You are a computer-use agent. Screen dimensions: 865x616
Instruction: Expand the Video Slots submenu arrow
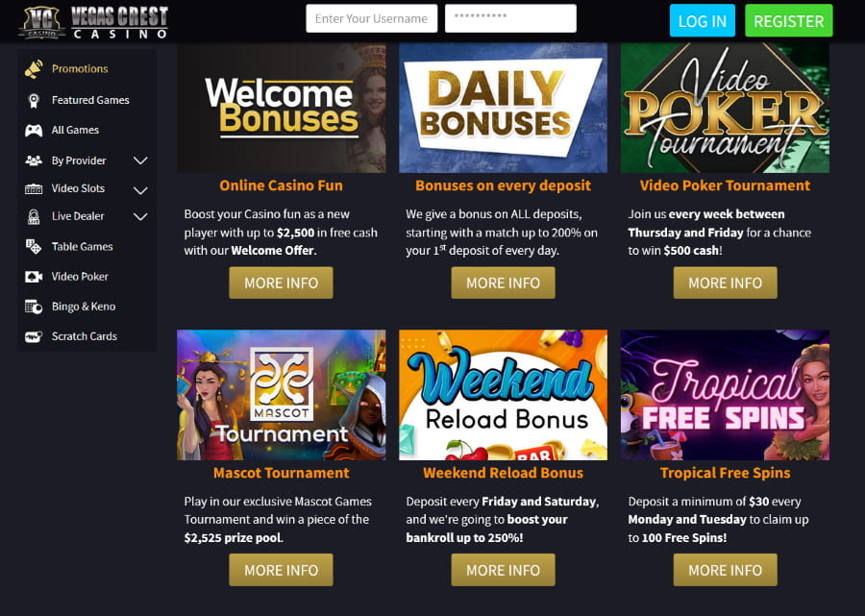140,190
